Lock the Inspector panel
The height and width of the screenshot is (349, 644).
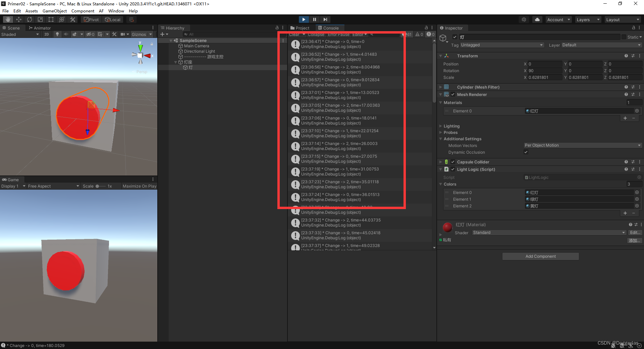tap(634, 28)
